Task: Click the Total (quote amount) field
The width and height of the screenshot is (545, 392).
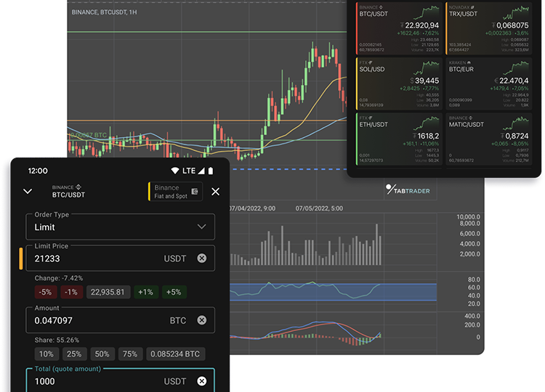Action: (120, 380)
